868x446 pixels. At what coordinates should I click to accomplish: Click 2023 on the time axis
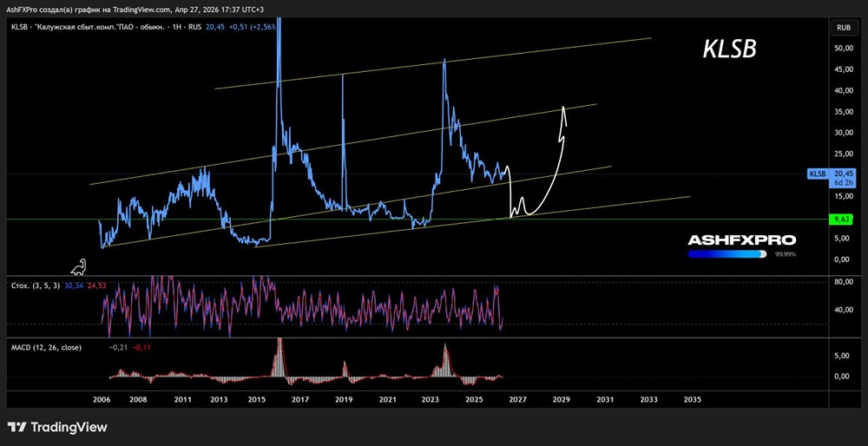click(431, 399)
